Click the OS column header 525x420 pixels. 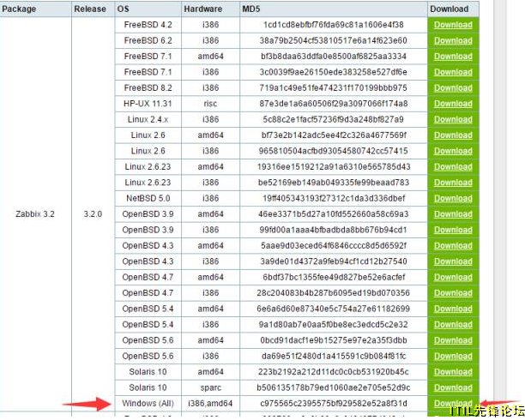tap(148, 9)
